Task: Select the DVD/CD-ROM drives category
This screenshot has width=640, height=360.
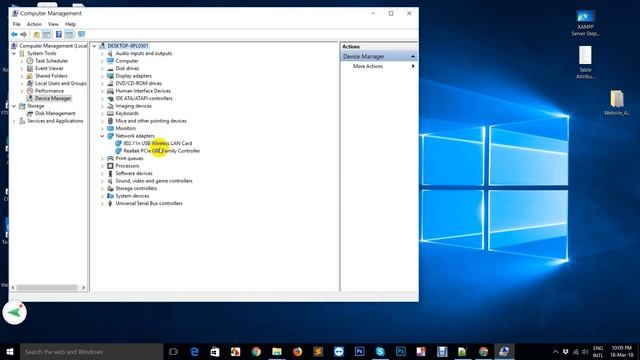Action: (x=138, y=83)
